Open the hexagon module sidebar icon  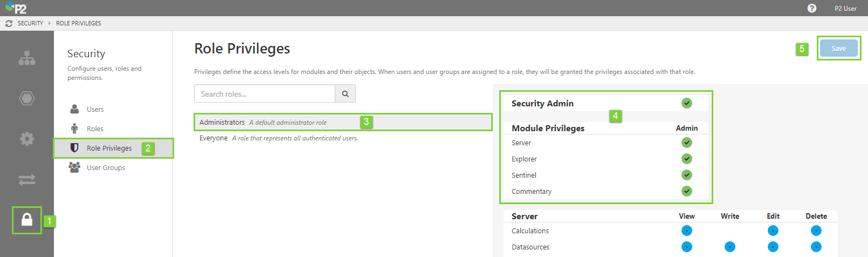27,98
